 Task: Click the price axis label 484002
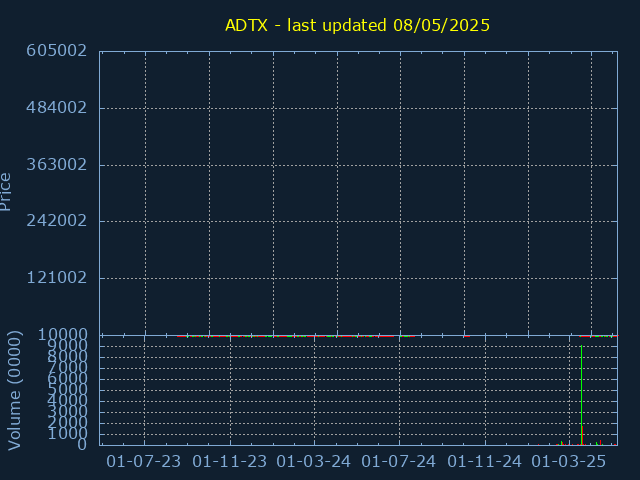[57, 108]
